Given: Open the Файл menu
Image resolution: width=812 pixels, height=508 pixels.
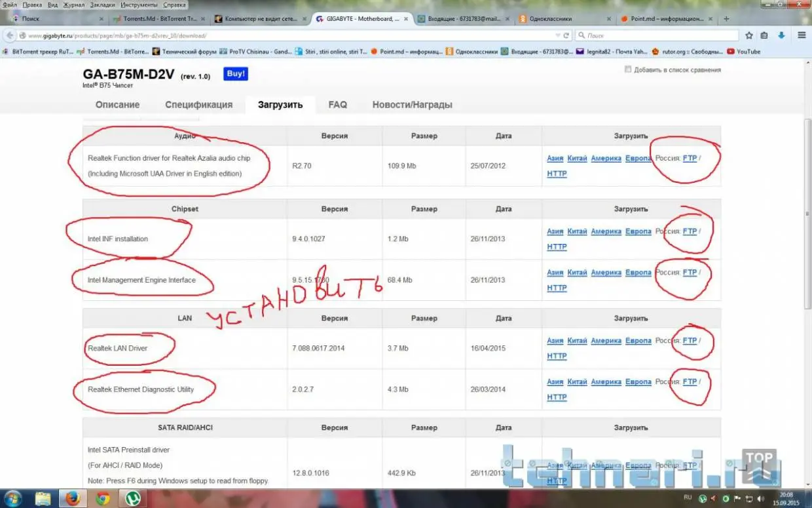Looking at the screenshot, I should [10, 5].
